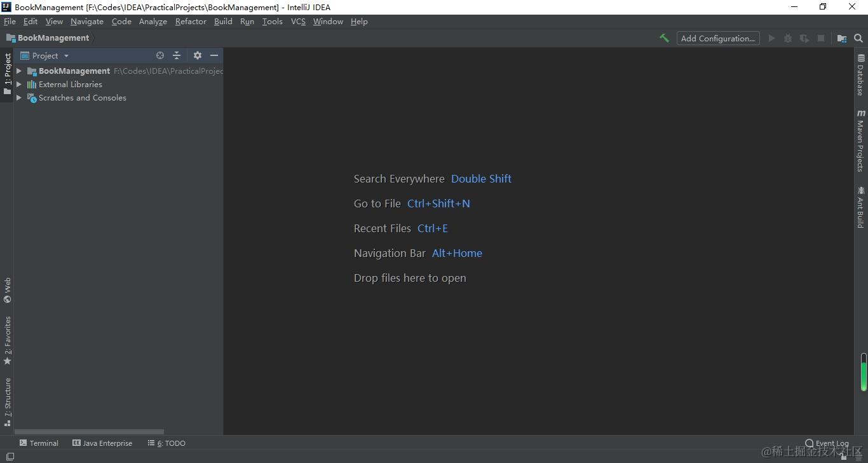Open the Run menu
868x463 pixels.
point(247,21)
